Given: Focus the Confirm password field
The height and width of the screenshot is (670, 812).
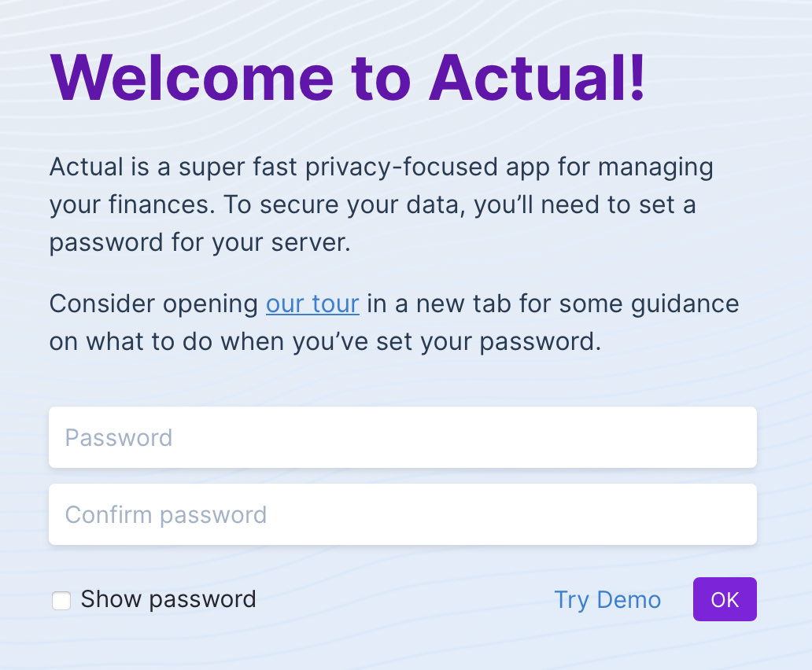Looking at the screenshot, I should 402,514.
